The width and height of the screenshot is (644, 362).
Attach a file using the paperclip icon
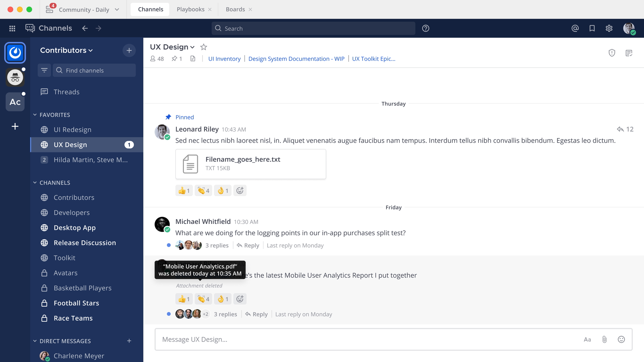coord(605,339)
